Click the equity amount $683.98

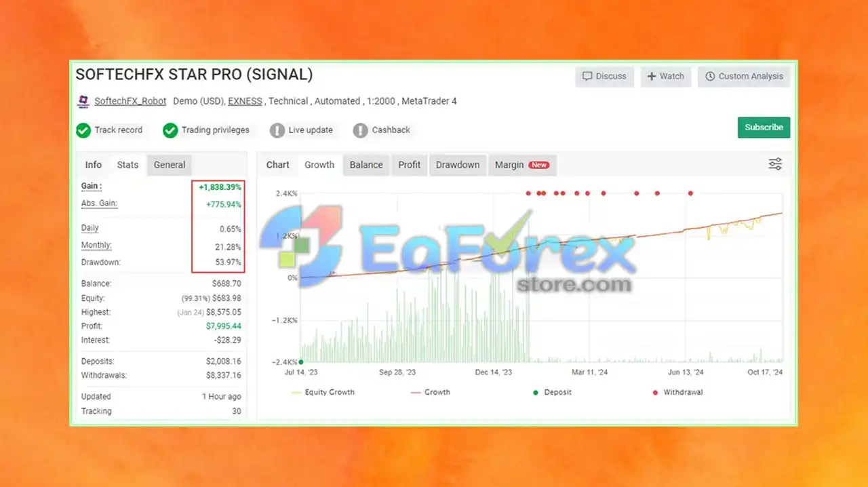pos(226,298)
